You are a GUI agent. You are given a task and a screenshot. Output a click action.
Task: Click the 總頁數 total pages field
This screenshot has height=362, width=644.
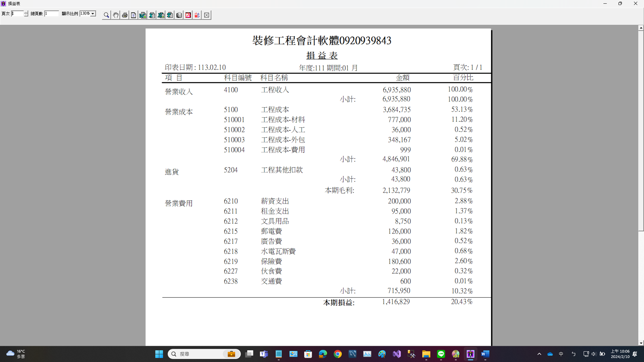(x=51, y=14)
